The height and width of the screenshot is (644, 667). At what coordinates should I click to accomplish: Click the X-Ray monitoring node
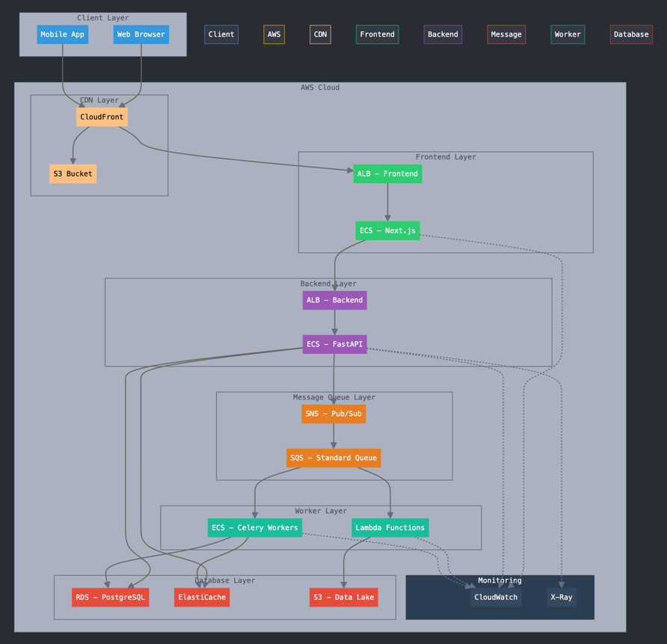point(562,597)
